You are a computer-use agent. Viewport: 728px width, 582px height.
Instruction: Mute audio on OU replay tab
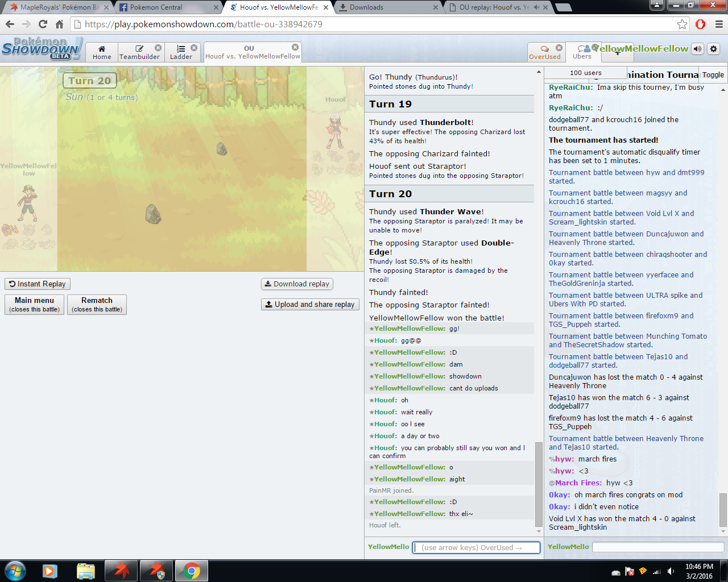[536, 7]
